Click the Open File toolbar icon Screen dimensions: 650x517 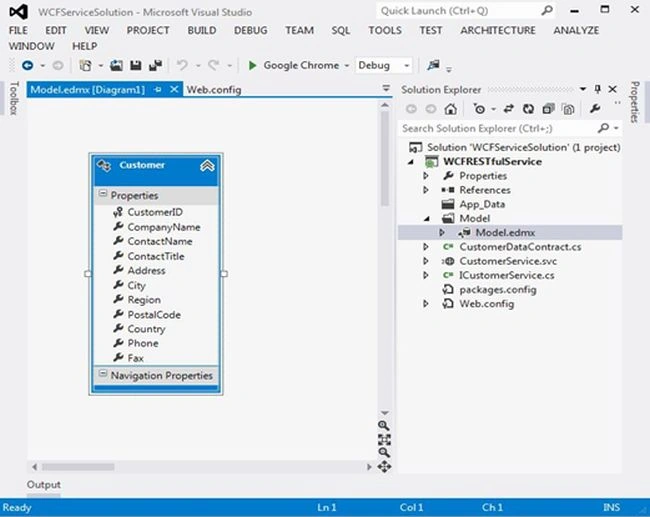pyautogui.click(x=116, y=66)
